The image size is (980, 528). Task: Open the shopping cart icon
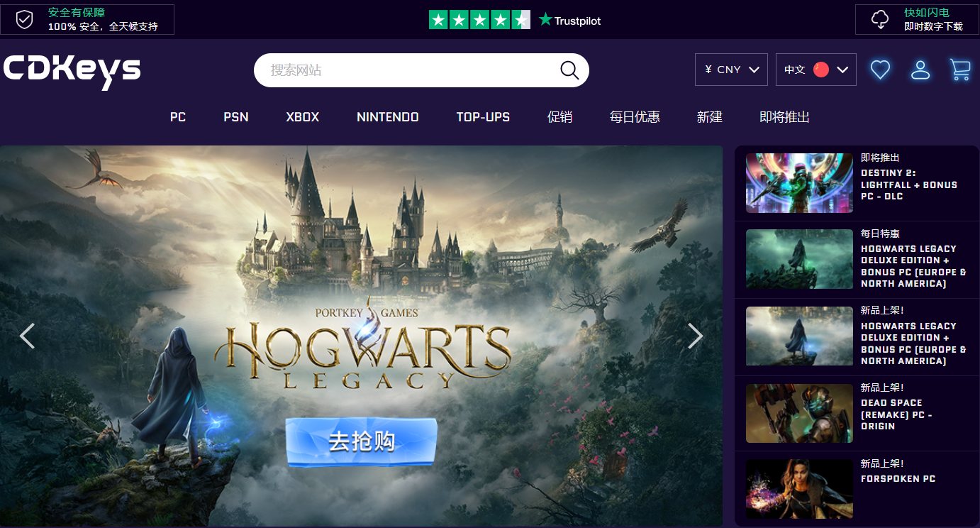point(960,70)
